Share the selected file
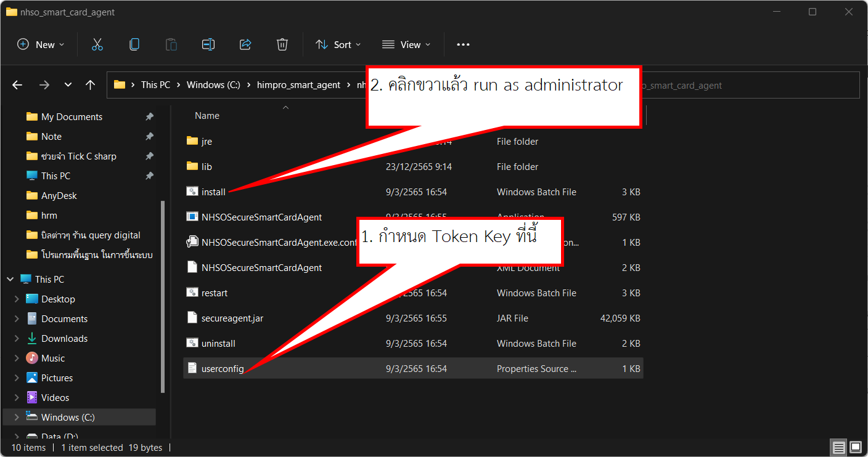Image resolution: width=868 pixels, height=457 pixels. click(245, 44)
